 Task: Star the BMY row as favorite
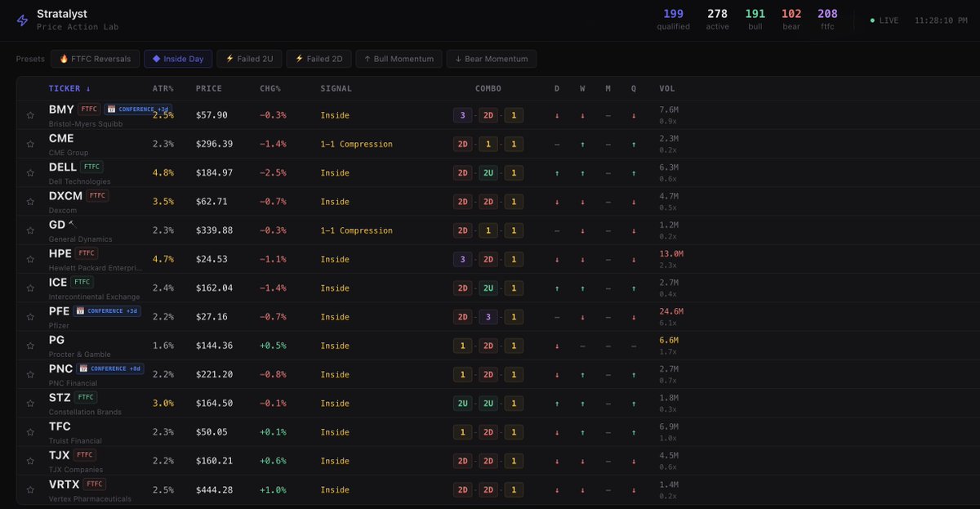tap(30, 115)
